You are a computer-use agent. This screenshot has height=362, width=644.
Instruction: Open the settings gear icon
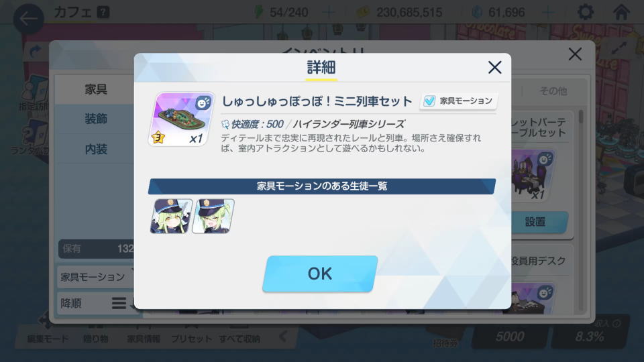point(585,12)
